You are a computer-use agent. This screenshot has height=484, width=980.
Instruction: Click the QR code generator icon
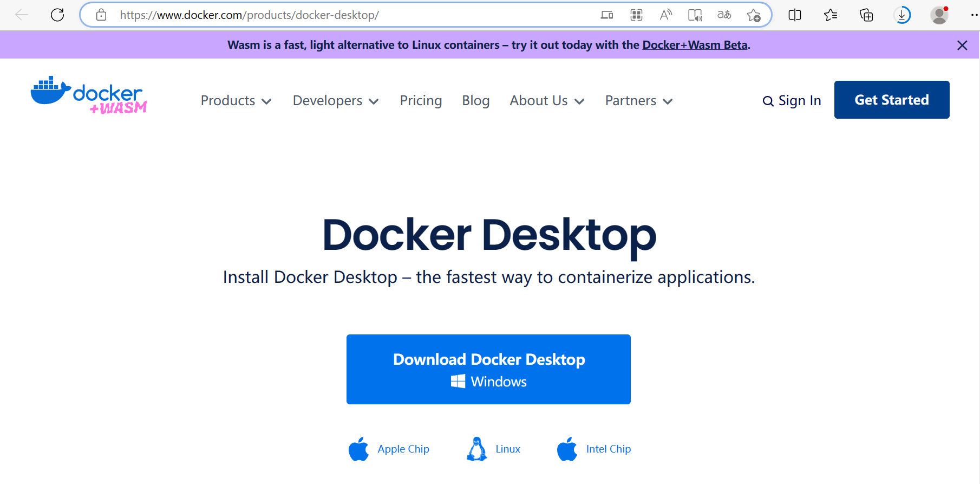point(637,15)
